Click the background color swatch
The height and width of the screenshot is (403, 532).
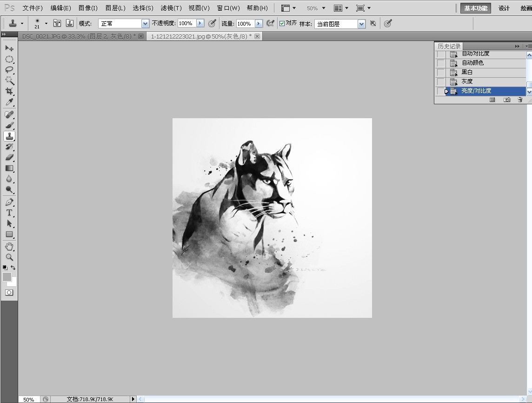pos(13,282)
